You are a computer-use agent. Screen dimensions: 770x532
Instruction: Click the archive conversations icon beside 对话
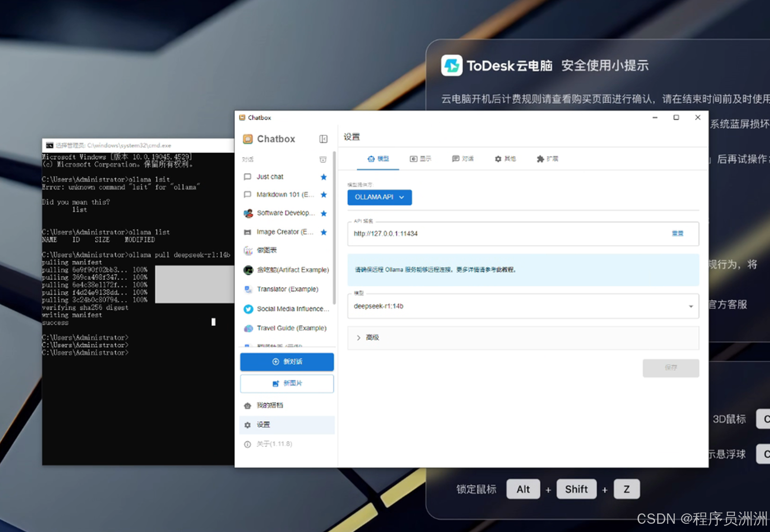click(323, 159)
